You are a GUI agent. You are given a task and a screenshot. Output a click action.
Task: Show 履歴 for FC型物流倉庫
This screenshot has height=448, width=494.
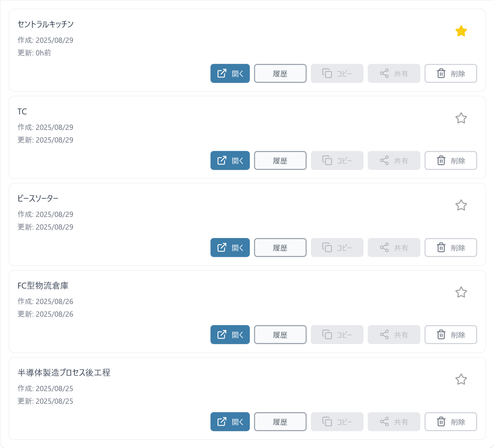(x=280, y=335)
